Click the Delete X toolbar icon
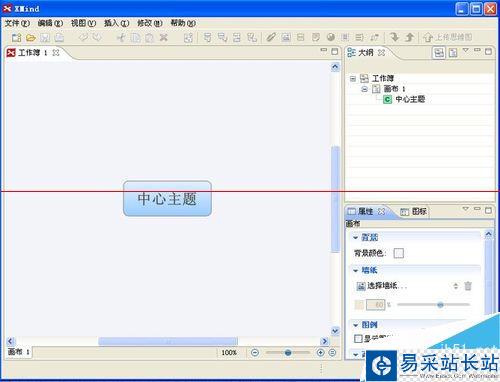The image size is (500, 382). coord(163,37)
